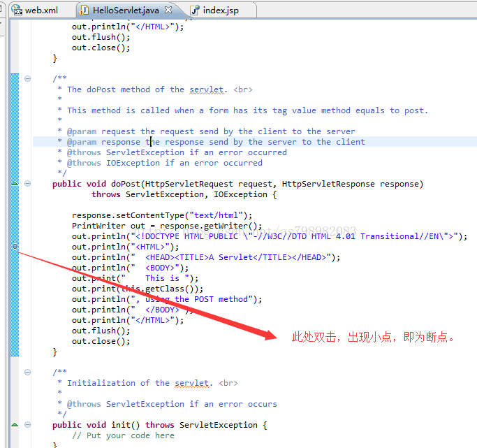Collapse the doPost Javadoc comment block

tap(27, 79)
